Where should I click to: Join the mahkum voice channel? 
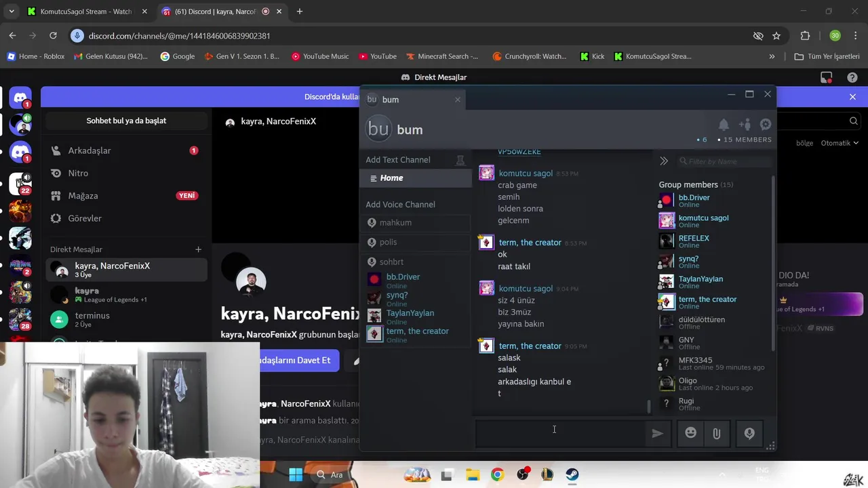(416, 223)
